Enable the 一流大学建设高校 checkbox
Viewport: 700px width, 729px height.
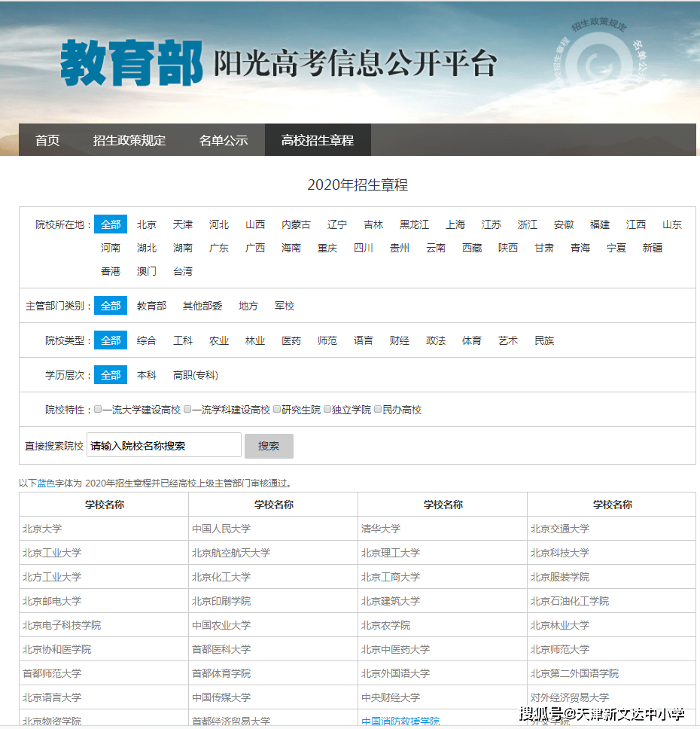(x=98, y=410)
